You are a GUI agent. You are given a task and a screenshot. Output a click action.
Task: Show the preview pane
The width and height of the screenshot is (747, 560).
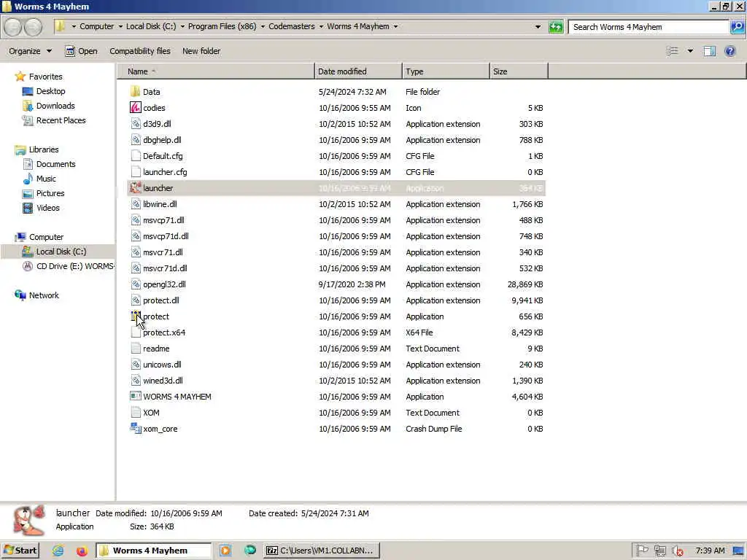pos(709,51)
